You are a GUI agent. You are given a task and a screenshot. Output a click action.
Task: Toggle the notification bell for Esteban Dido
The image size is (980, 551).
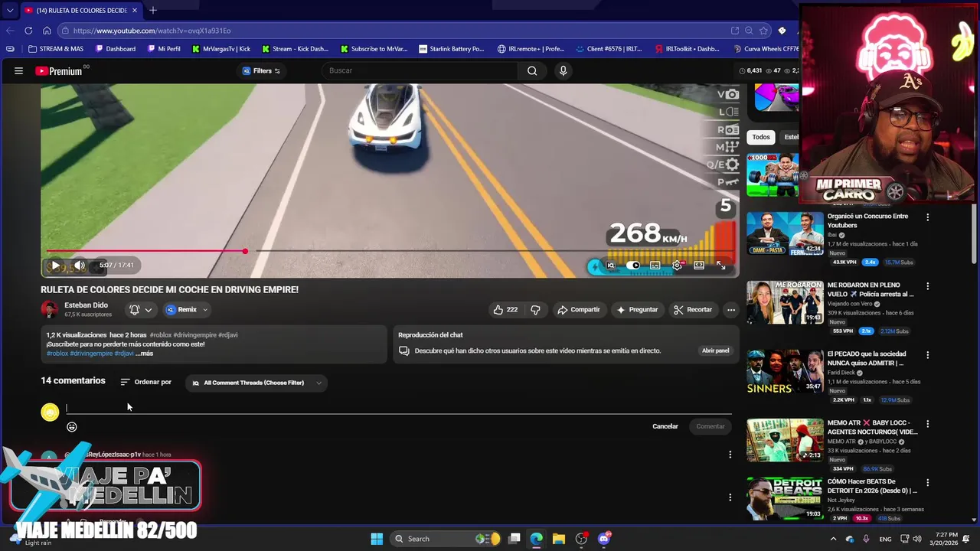coord(135,310)
